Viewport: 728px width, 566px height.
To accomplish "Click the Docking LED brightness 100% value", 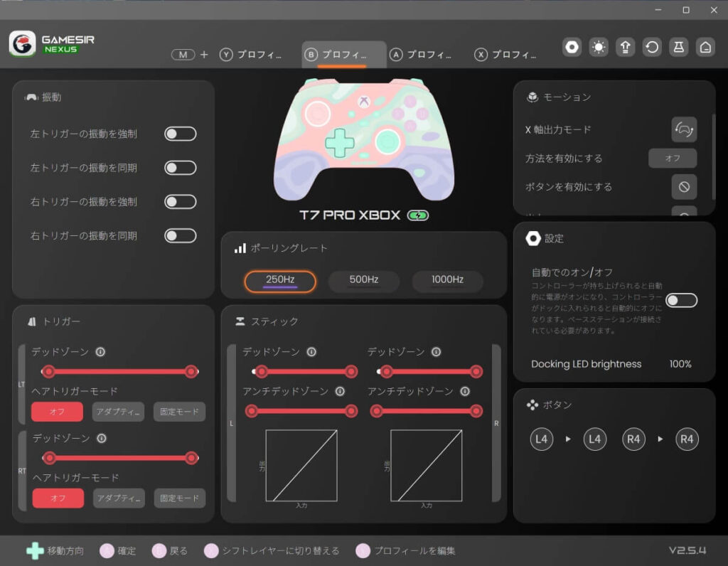I will 680,364.
